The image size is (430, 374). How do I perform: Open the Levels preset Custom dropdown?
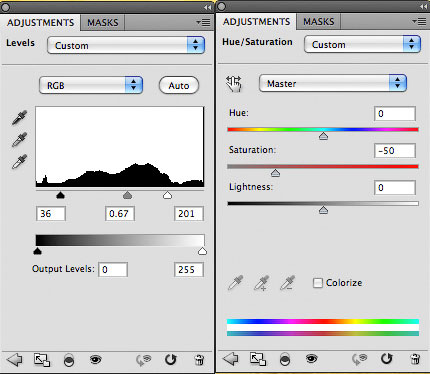tap(126, 45)
